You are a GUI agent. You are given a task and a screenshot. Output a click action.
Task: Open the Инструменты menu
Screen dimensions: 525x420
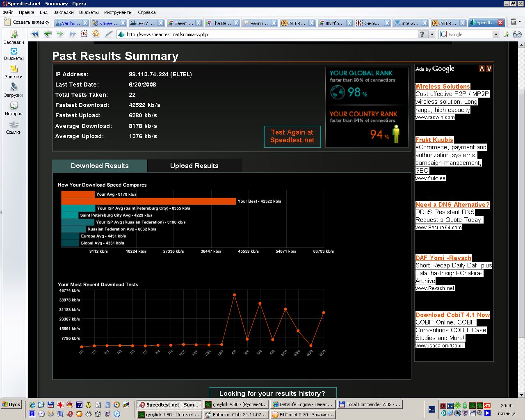pyautogui.click(x=118, y=12)
